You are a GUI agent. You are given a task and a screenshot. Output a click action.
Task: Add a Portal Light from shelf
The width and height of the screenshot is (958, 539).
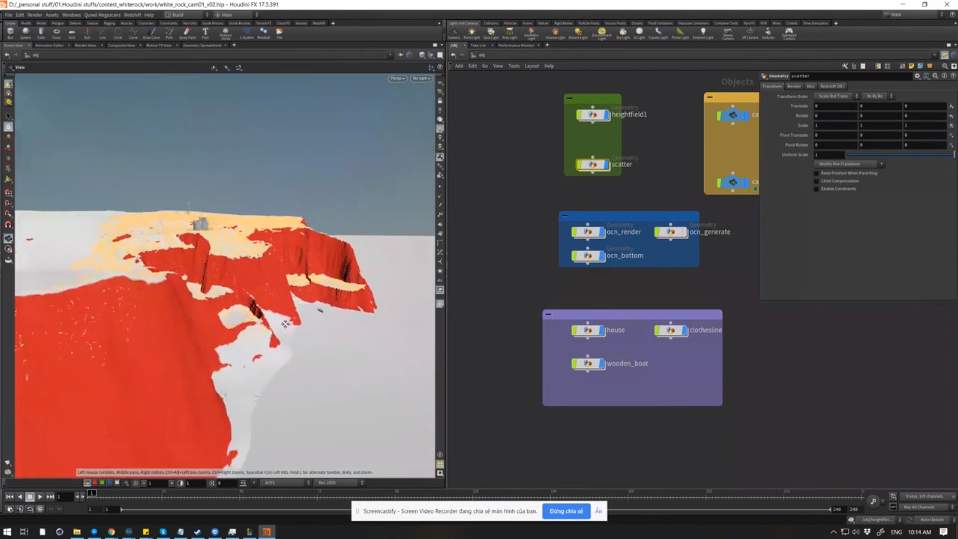coord(680,33)
